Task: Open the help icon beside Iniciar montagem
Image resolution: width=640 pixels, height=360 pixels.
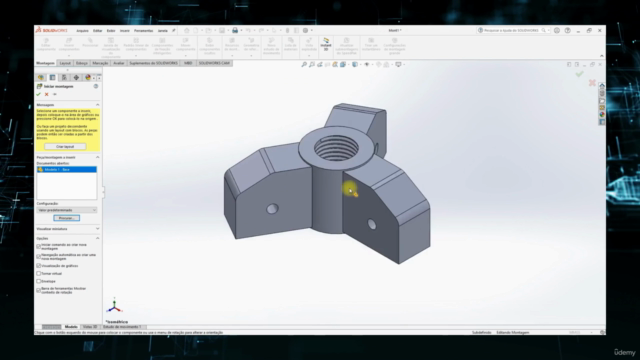Action: click(96, 86)
